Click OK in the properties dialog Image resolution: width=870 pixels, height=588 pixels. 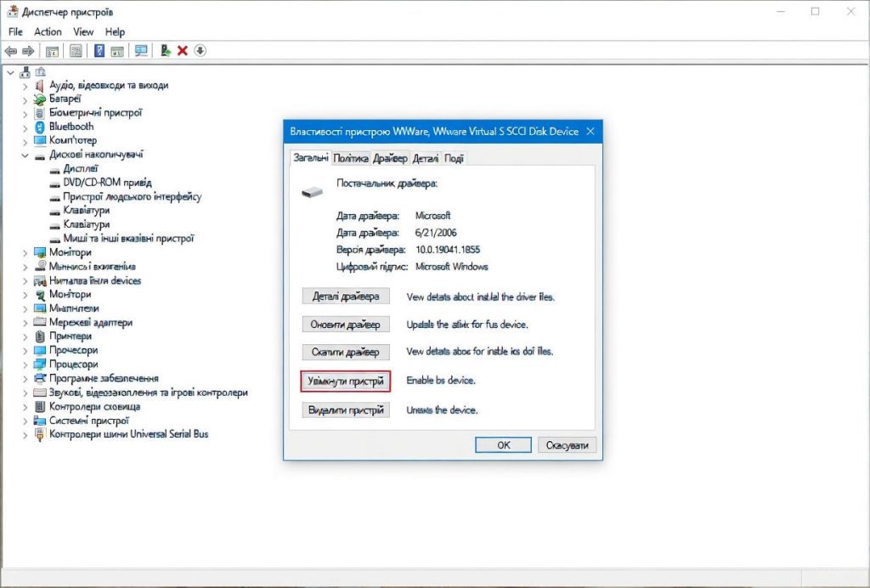(x=503, y=445)
